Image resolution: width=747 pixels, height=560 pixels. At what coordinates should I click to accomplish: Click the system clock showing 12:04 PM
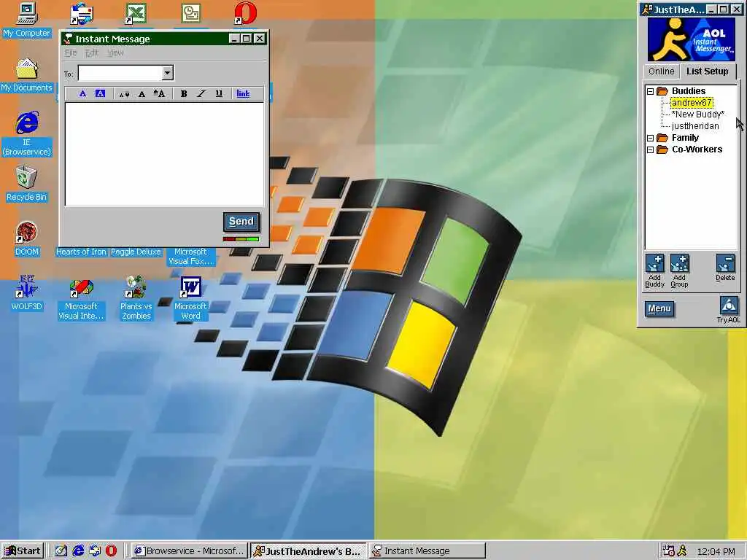tap(716, 551)
